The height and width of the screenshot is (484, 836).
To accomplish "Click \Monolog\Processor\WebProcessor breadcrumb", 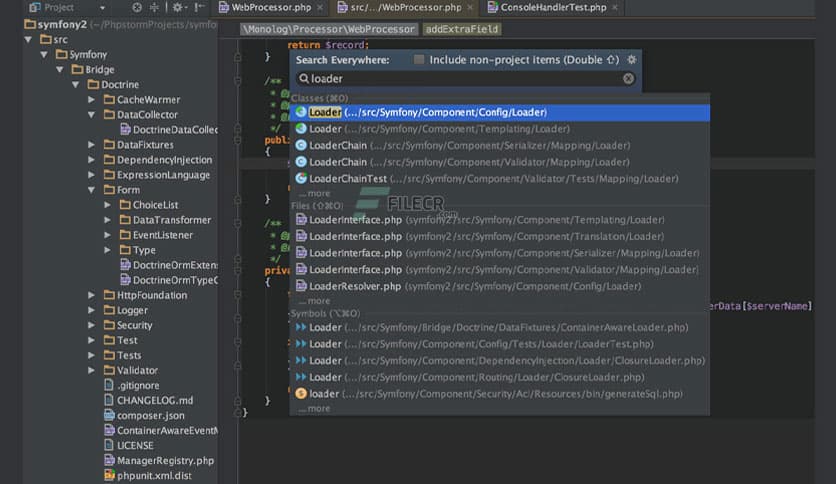I will click(328, 29).
